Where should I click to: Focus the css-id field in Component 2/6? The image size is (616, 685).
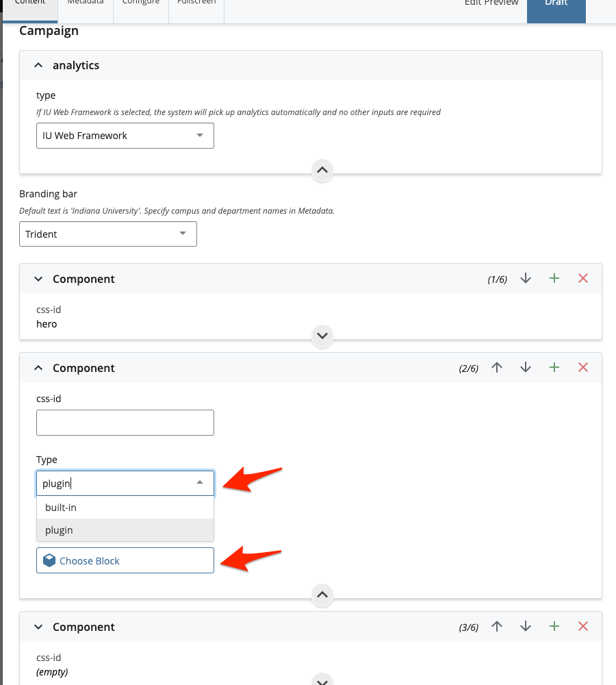[x=125, y=423]
